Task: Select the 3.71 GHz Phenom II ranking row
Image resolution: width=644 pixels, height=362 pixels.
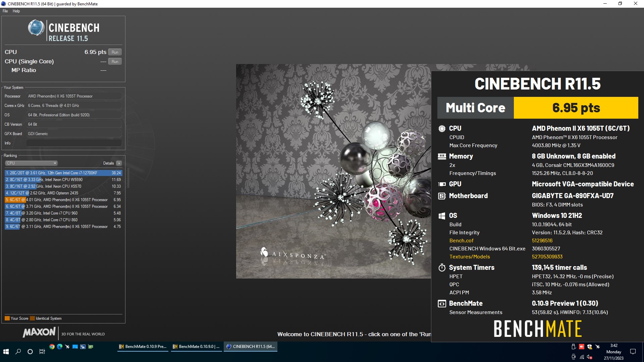Action: [x=63, y=206]
